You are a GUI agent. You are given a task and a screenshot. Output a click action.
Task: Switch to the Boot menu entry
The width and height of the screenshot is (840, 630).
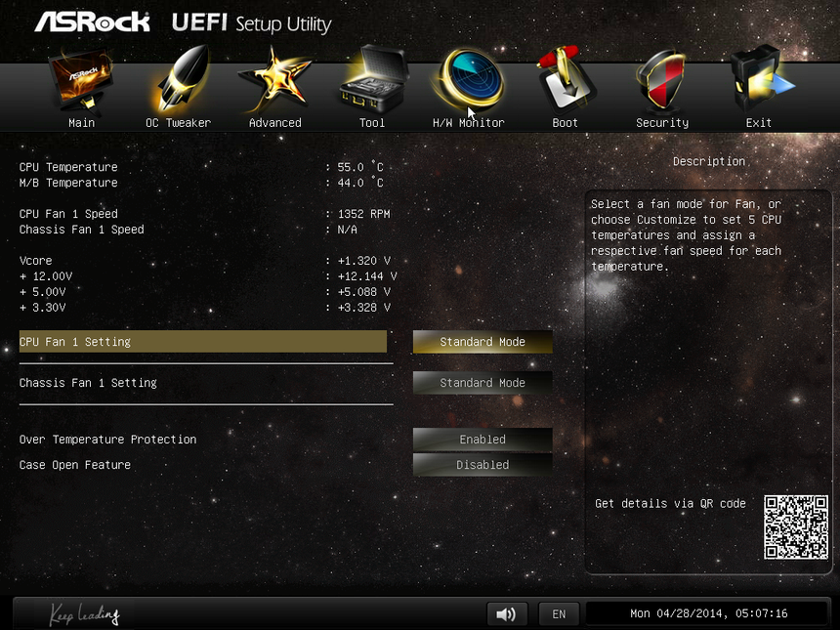click(x=565, y=122)
